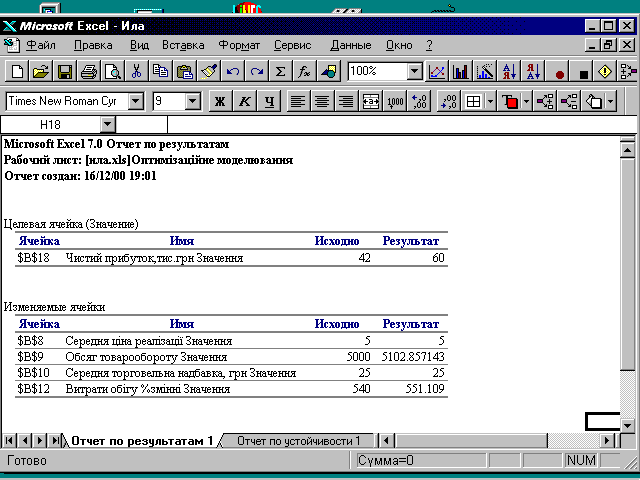Center text in the cell

[x=322, y=101]
